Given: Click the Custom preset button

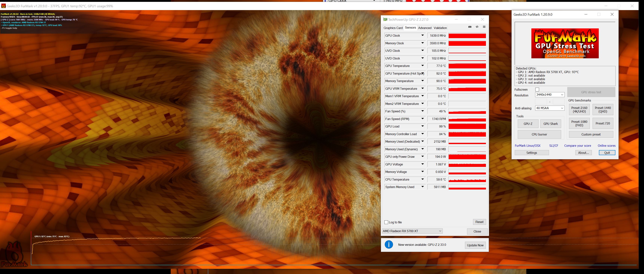Looking at the screenshot, I should [591, 134].
